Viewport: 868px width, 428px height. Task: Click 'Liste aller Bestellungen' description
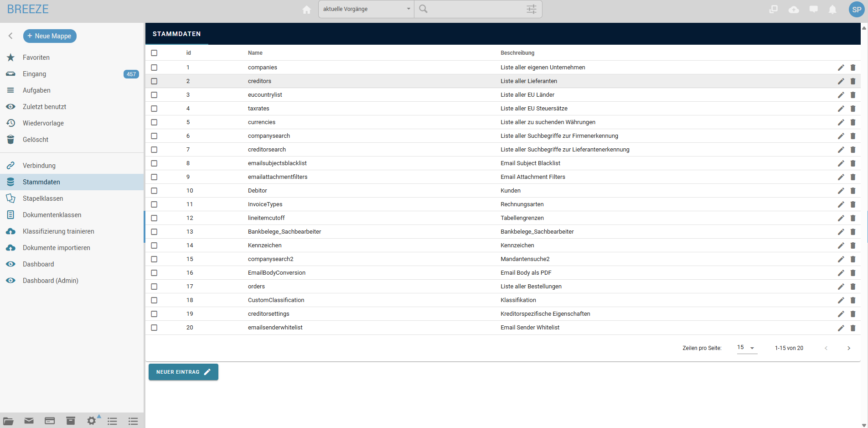[531, 287]
